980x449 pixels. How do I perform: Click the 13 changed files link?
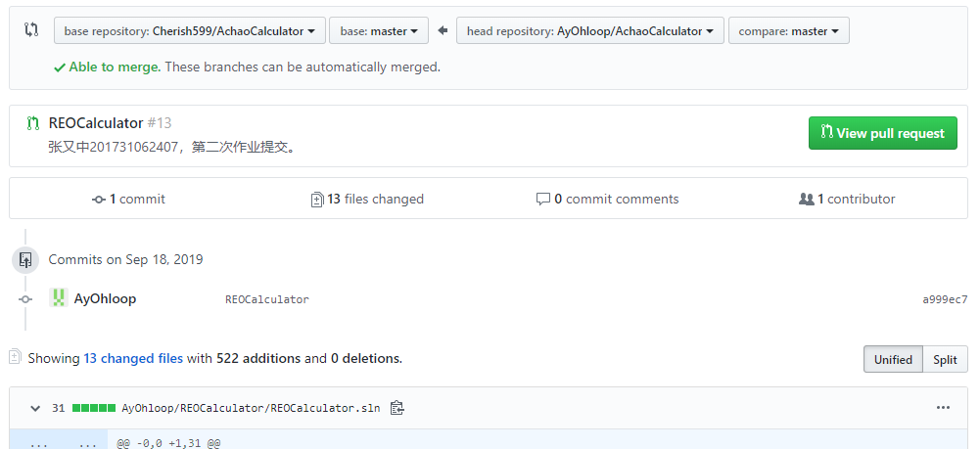(133, 358)
